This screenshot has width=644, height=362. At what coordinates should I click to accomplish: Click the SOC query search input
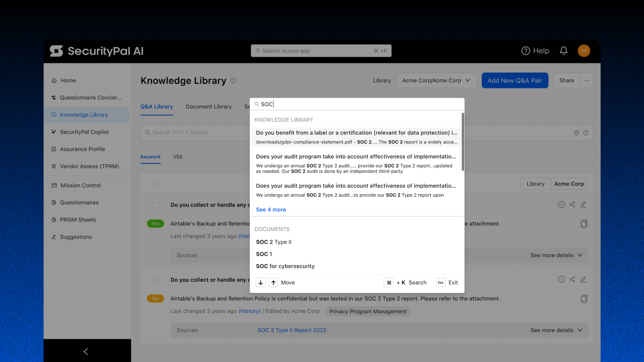[x=357, y=104]
